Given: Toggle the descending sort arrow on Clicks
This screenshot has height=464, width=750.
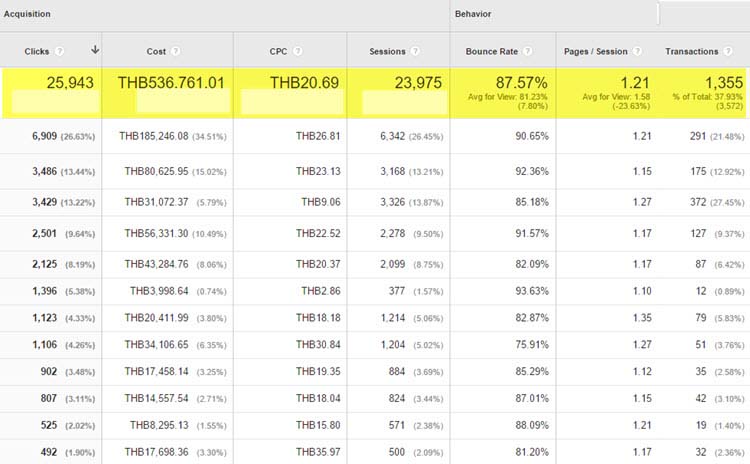Looking at the screenshot, I should tap(94, 50).
